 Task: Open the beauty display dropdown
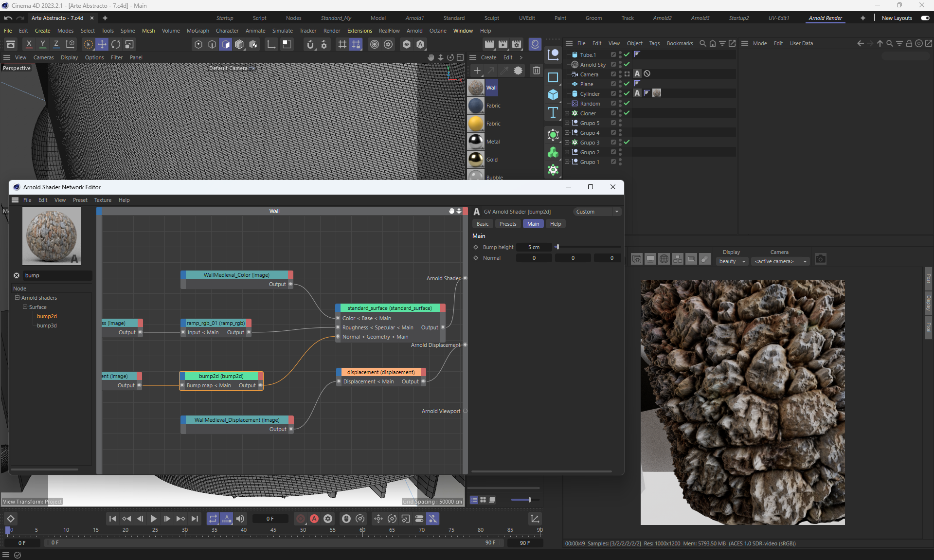click(x=732, y=262)
